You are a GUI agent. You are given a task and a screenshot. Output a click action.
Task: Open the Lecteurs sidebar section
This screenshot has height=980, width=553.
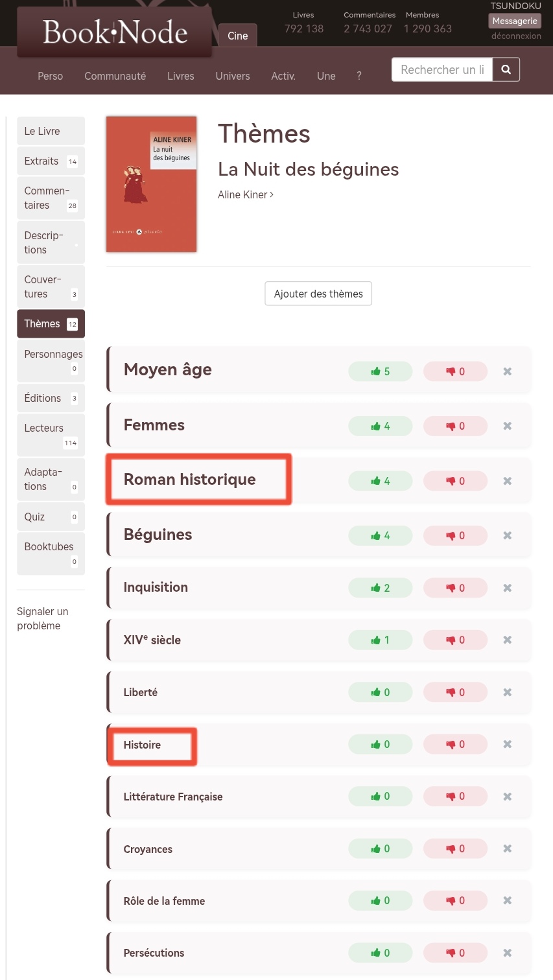click(51, 435)
